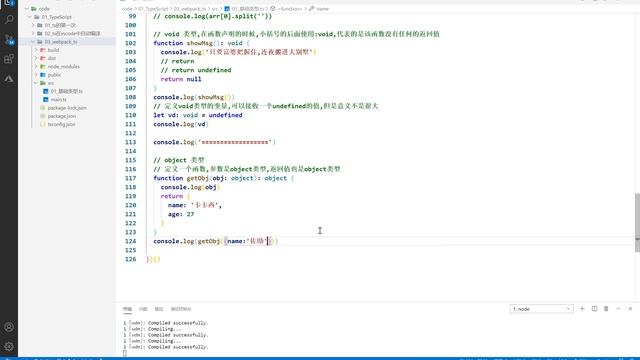Open the Extensions view
Screen dimensions: 640x360
(9, 59)
